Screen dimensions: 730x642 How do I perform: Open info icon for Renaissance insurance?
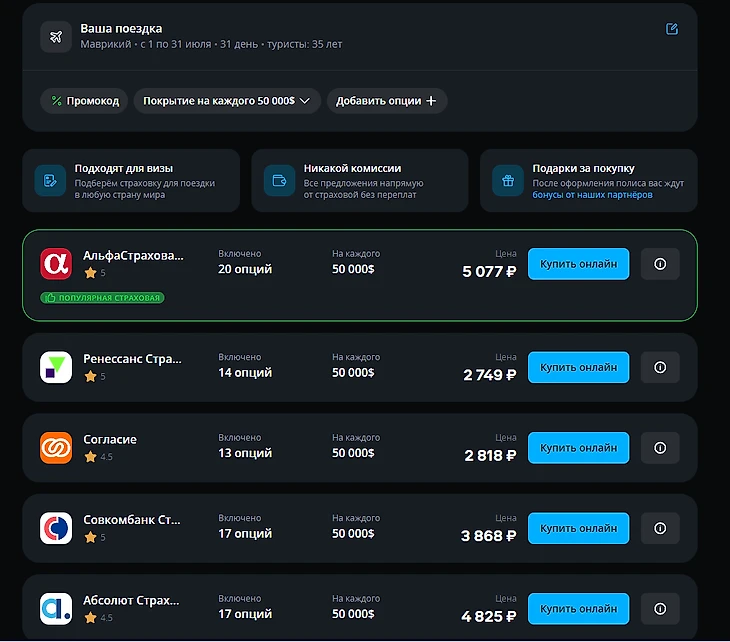pos(660,367)
